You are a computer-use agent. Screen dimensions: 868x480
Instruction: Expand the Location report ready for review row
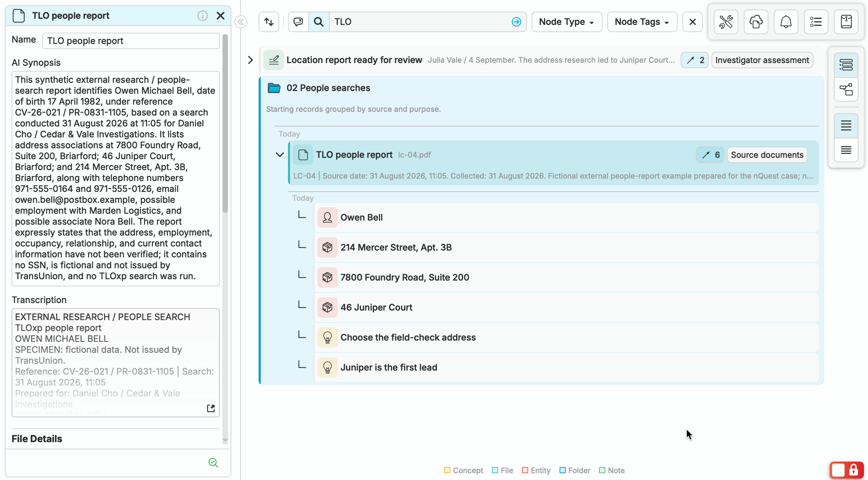[x=250, y=60]
